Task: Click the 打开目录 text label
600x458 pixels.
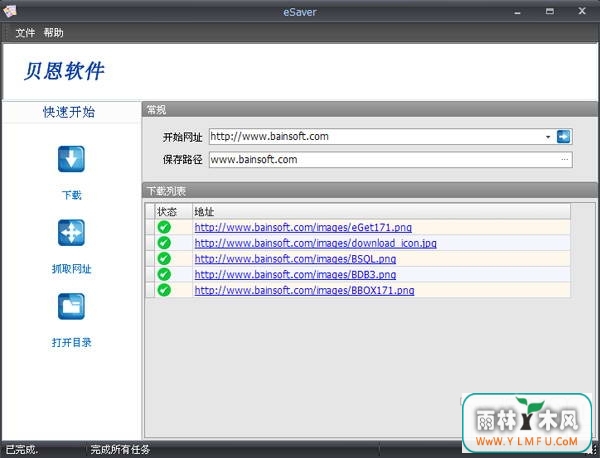Action: click(72, 342)
